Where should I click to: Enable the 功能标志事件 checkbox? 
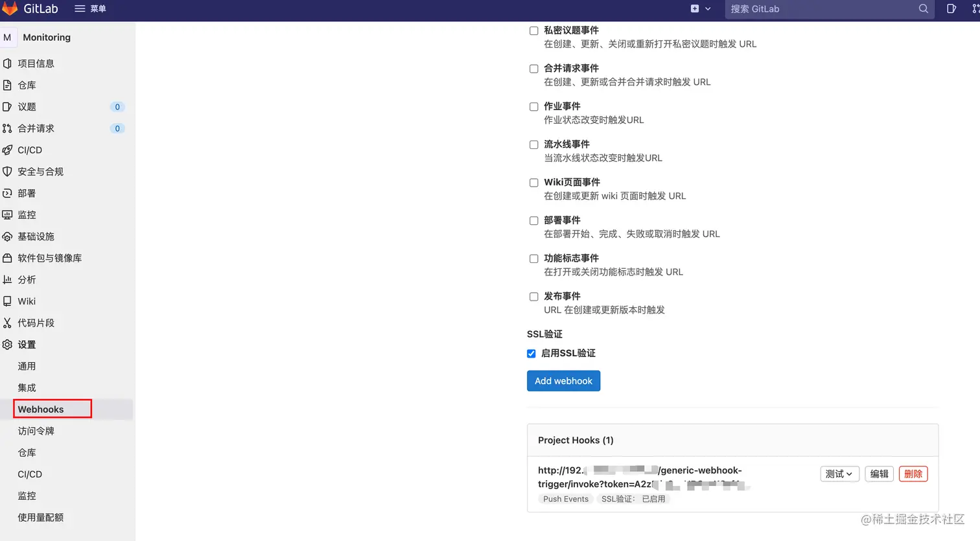(x=533, y=259)
